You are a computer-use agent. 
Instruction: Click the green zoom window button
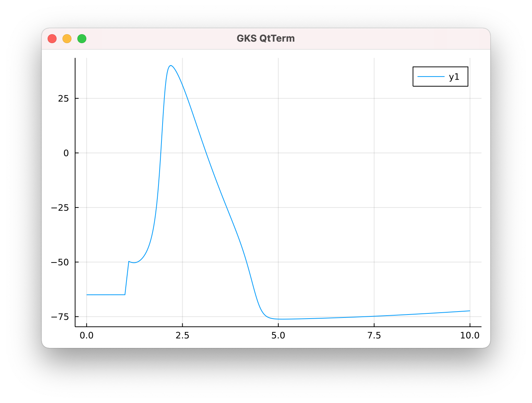(82, 39)
